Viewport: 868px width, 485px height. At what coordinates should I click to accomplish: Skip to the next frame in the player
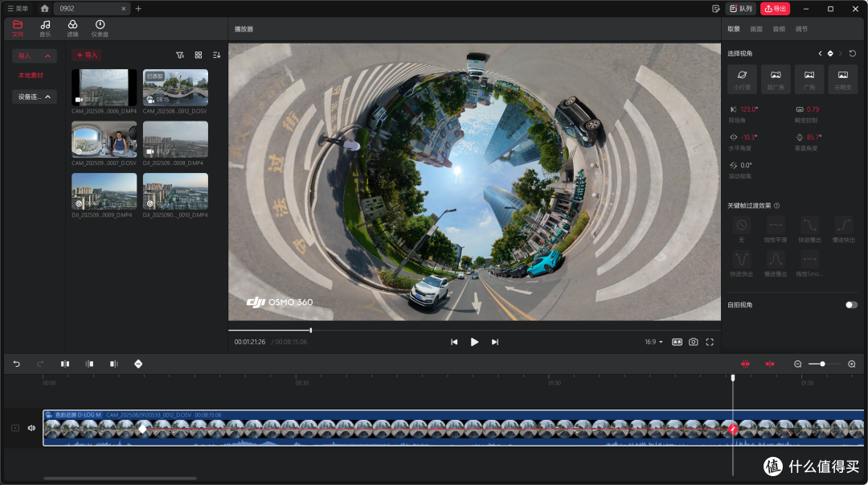point(495,342)
